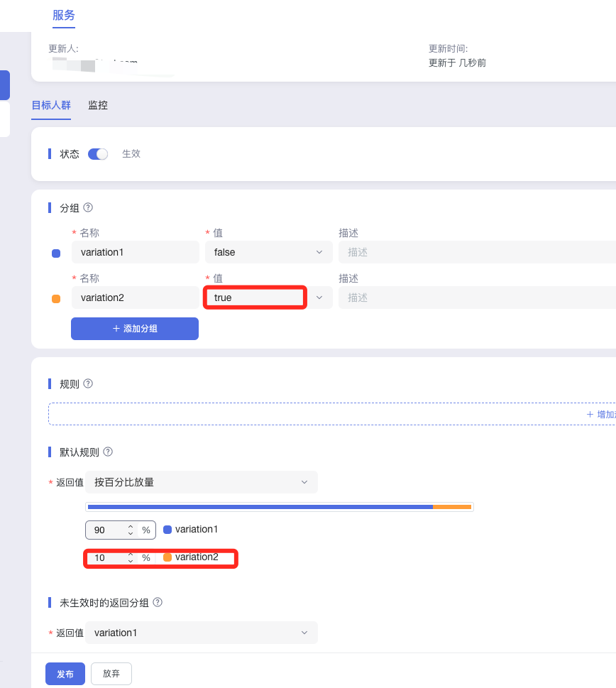Viewport: 616px width, 688px height.
Task: Open the 服务 tab at the top
Action: click(x=64, y=15)
